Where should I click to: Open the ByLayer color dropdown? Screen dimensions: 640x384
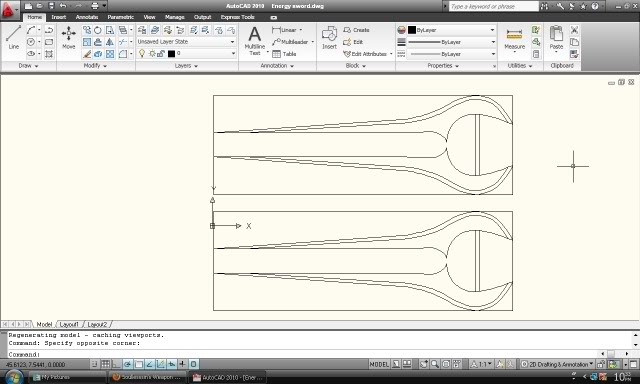[x=451, y=30]
